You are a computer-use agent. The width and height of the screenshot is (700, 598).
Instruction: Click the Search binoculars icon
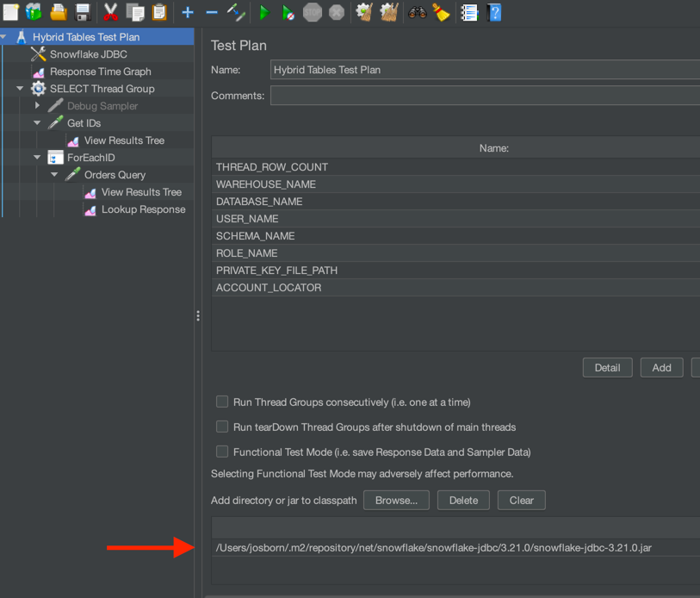[417, 13]
